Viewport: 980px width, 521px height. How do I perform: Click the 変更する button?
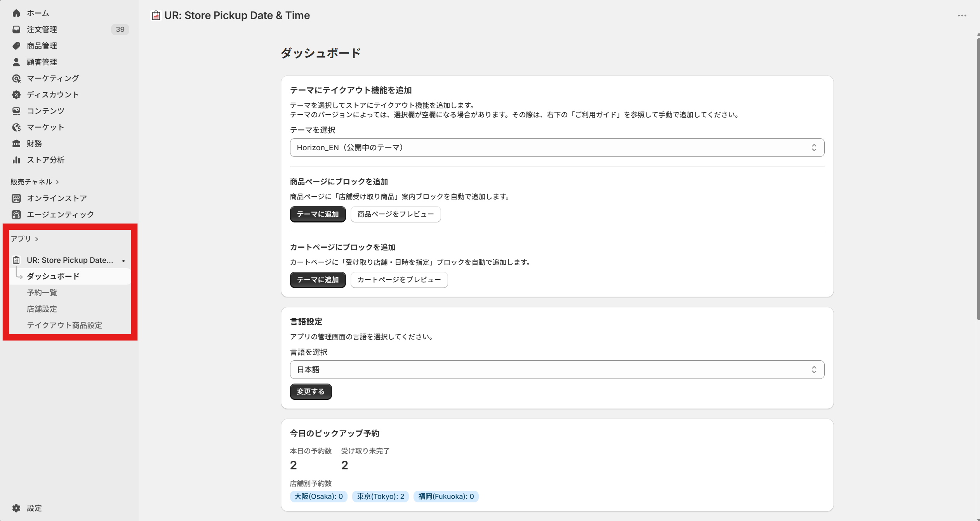[311, 392]
